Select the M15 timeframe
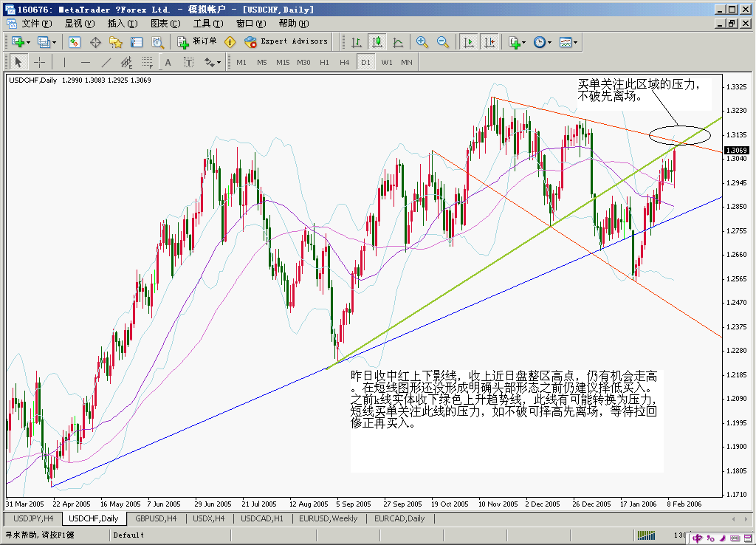The image size is (756, 545). [x=283, y=62]
